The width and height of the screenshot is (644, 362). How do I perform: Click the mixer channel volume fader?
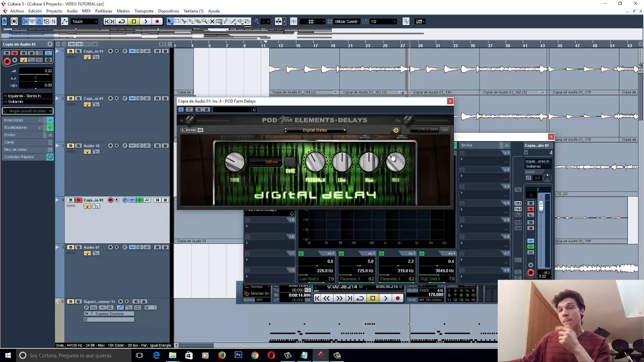point(541,206)
